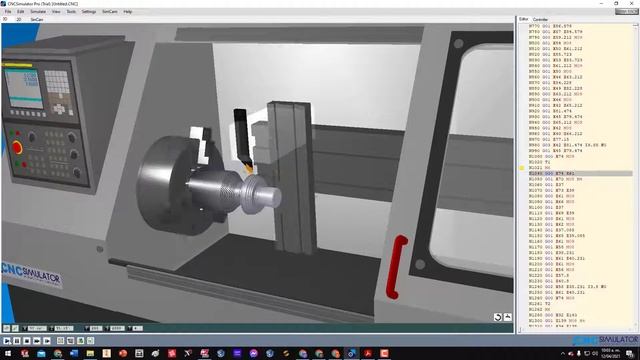The image size is (640, 360).
Task: Open the Tools menu
Action: pyautogui.click(x=71, y=12)
